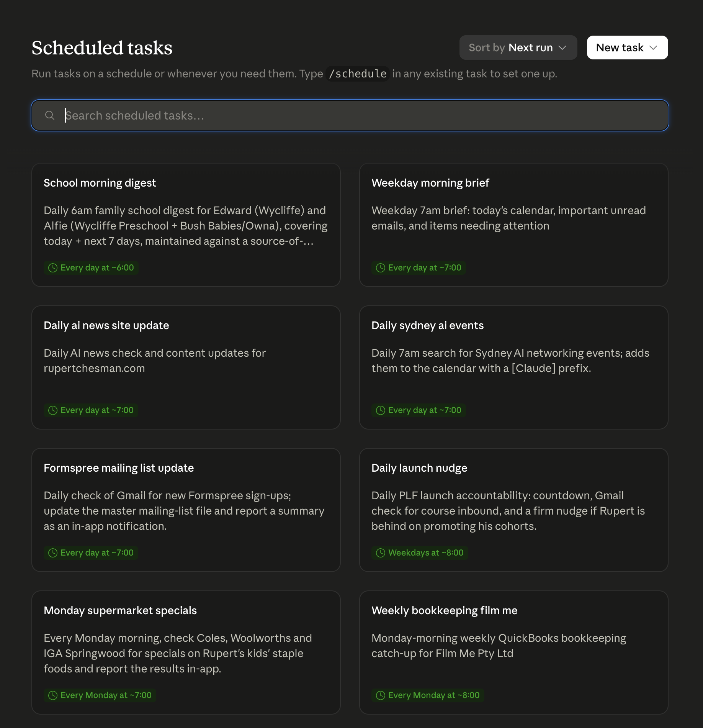Image resolution: width=703 pixels, height=728 pixels.
Task: Click the clock icon in Daily sydney ai events
Action: [x=381, y=410]
